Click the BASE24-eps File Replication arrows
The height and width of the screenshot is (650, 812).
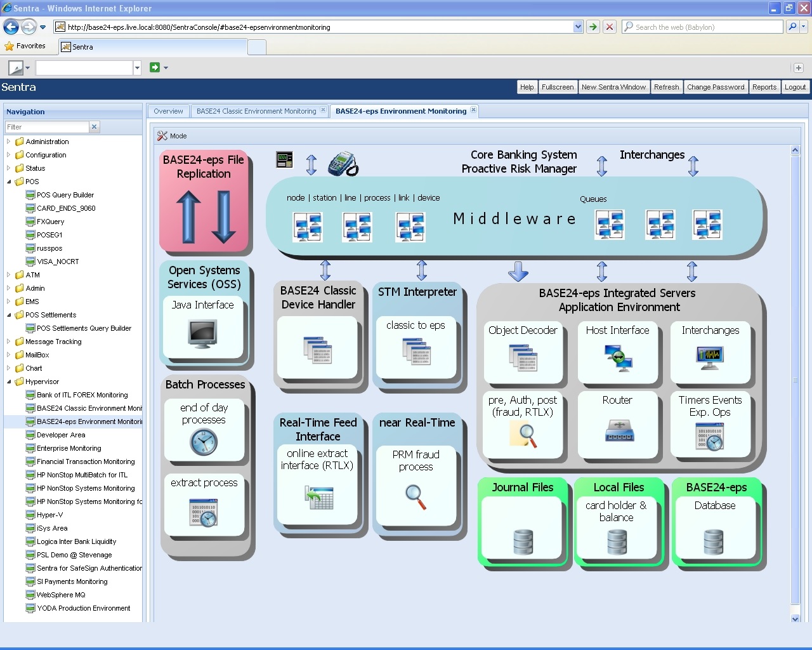tap(206, 218)
